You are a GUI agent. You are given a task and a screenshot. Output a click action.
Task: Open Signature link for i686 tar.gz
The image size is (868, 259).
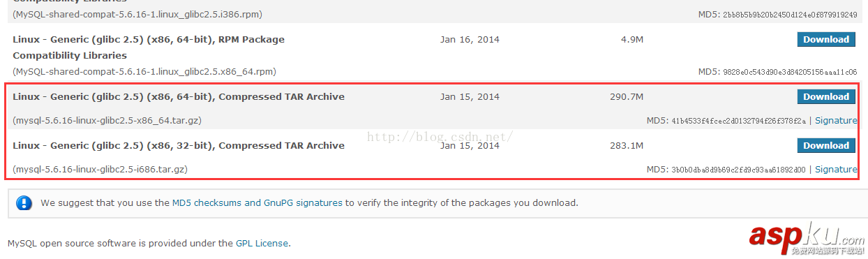coord(836,170)
